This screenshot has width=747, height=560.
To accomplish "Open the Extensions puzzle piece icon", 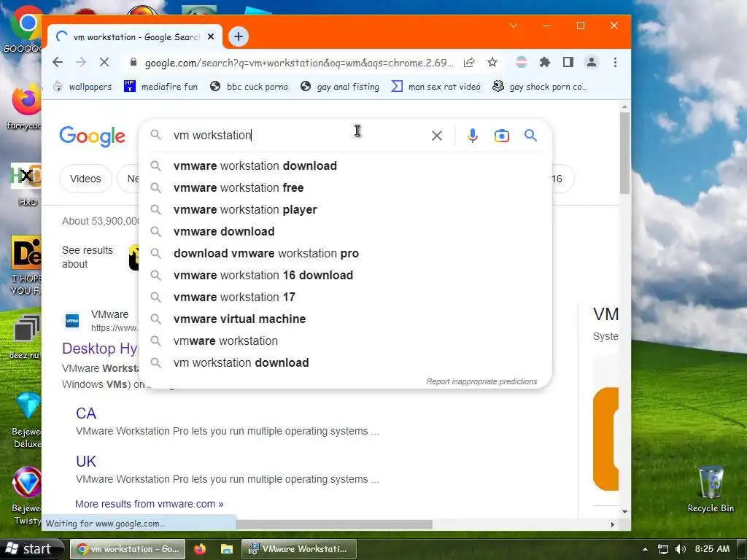I will coord(544,63).
